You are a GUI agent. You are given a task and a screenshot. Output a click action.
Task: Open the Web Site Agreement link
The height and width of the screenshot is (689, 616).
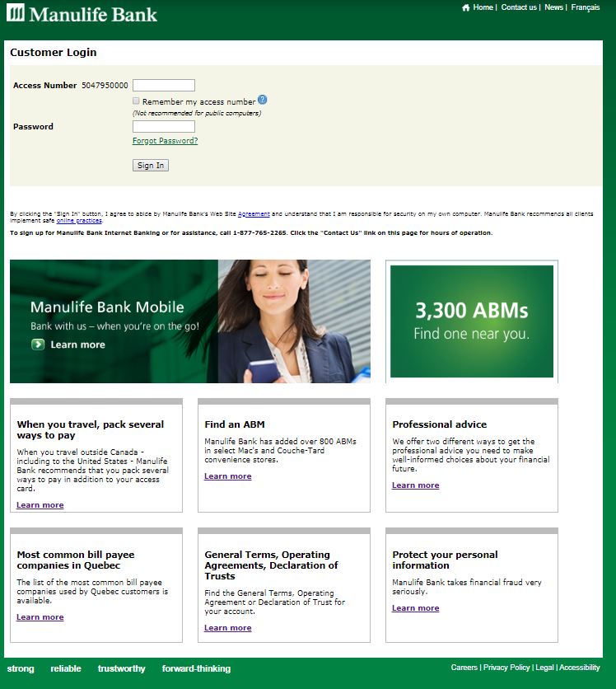254,214
